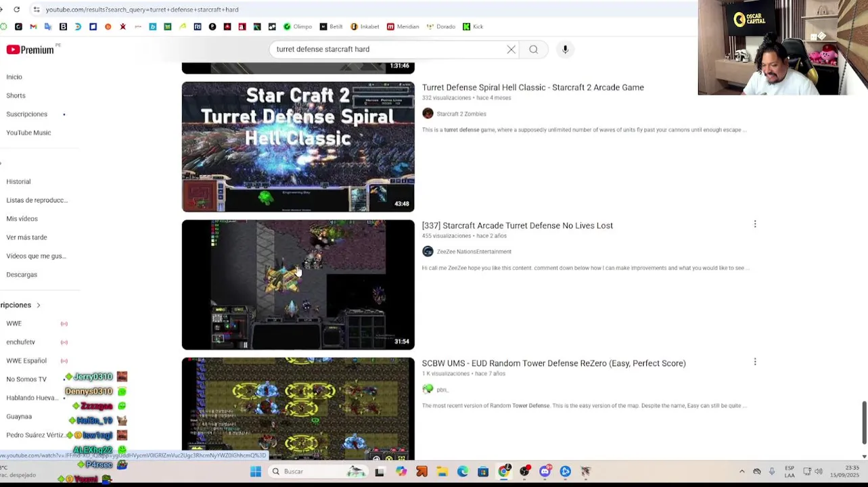Open Videos que me gustan
This screenshot has width=868, height=487.
(x=37, y=256)
